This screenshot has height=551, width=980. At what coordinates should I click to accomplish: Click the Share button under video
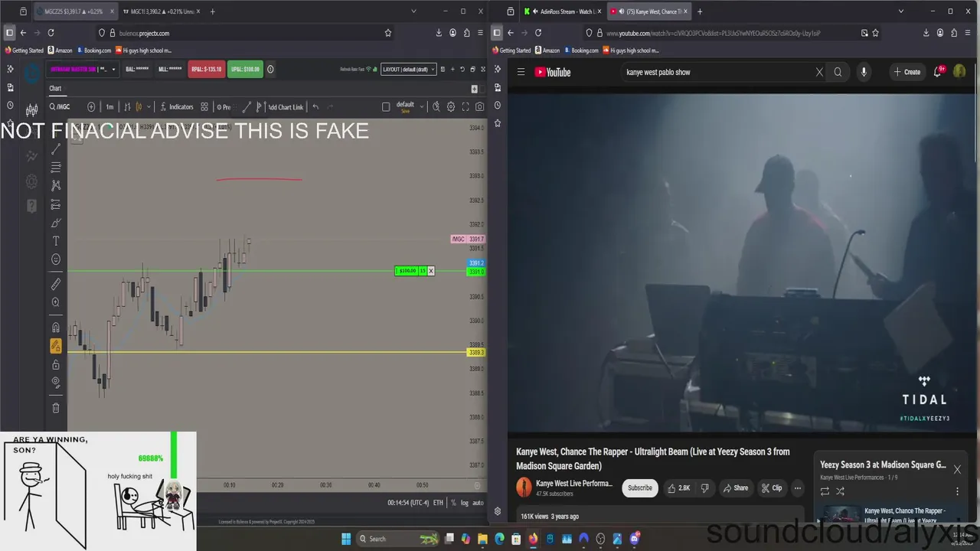pyautogui.click(x=735, y=487)
